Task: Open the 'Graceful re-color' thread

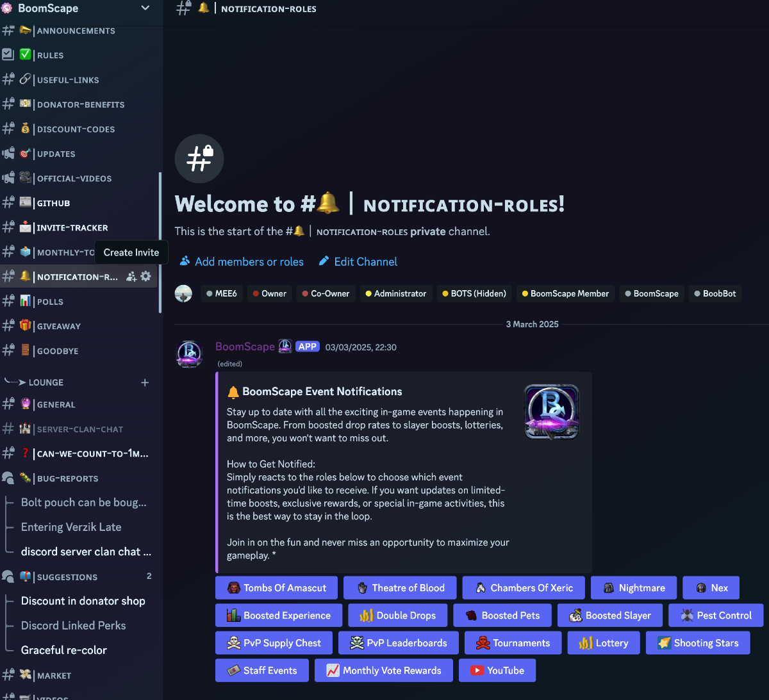Action: (64, 650)
